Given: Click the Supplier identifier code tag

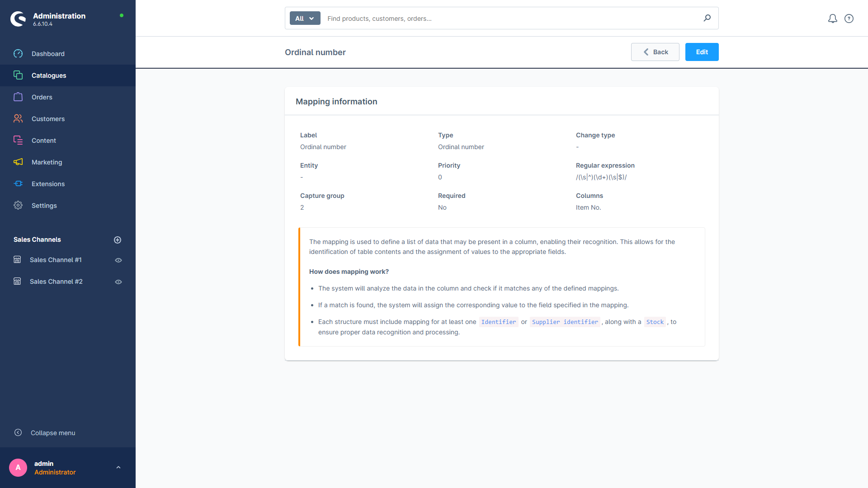Looking at the screenshot, I should [565, 322].
